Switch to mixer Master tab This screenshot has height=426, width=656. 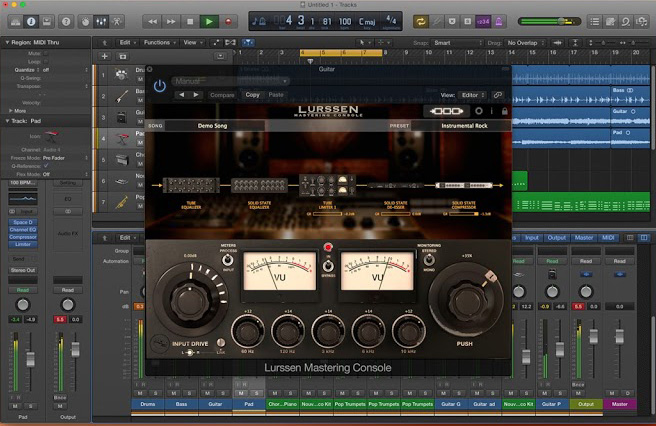pyautogui.click(x=584, y=238)
